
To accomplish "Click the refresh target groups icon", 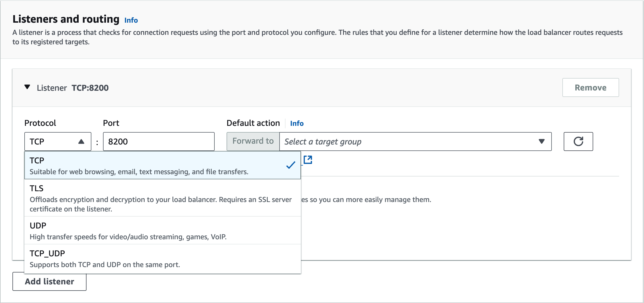I will [x=578, y=142].
